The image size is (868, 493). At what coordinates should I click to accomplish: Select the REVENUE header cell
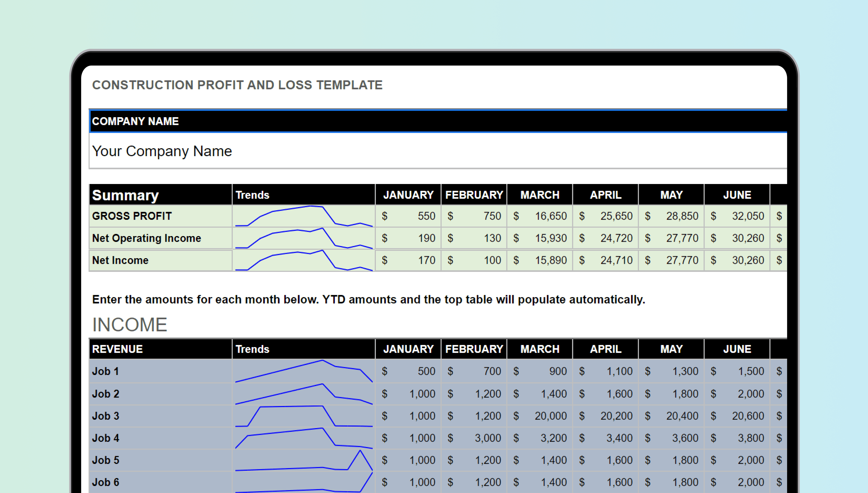coord(161,349)
